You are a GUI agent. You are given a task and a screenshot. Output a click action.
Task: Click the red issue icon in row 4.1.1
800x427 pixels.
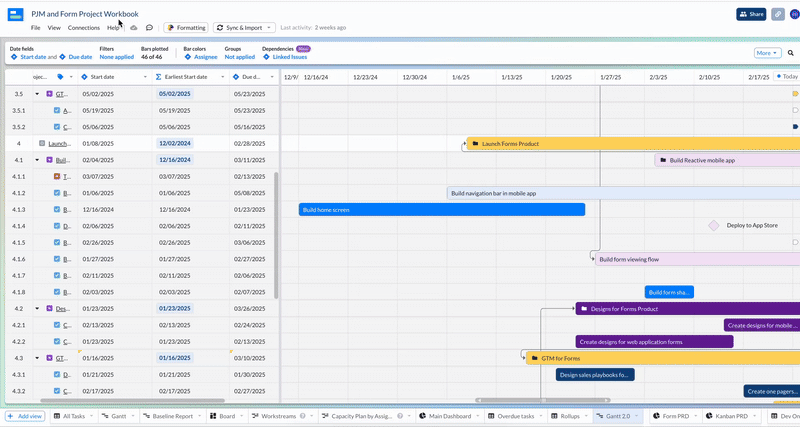click(57, 177)
